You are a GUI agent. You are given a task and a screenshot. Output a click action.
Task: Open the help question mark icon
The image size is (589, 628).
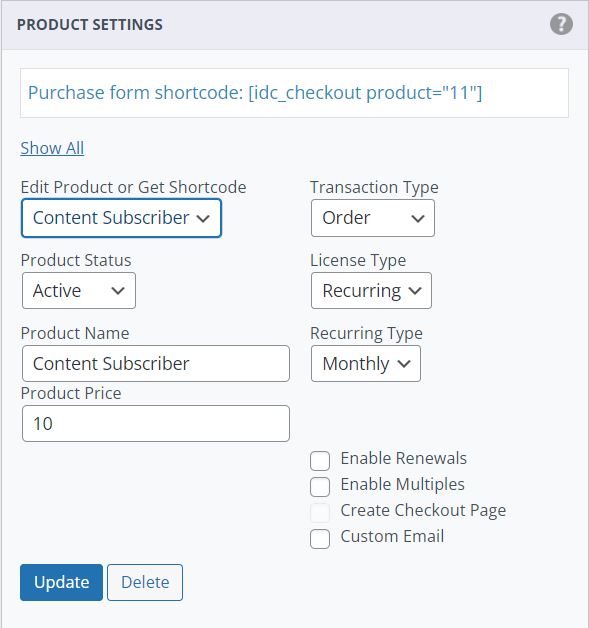pyautogui.click(x=561, y=24)
